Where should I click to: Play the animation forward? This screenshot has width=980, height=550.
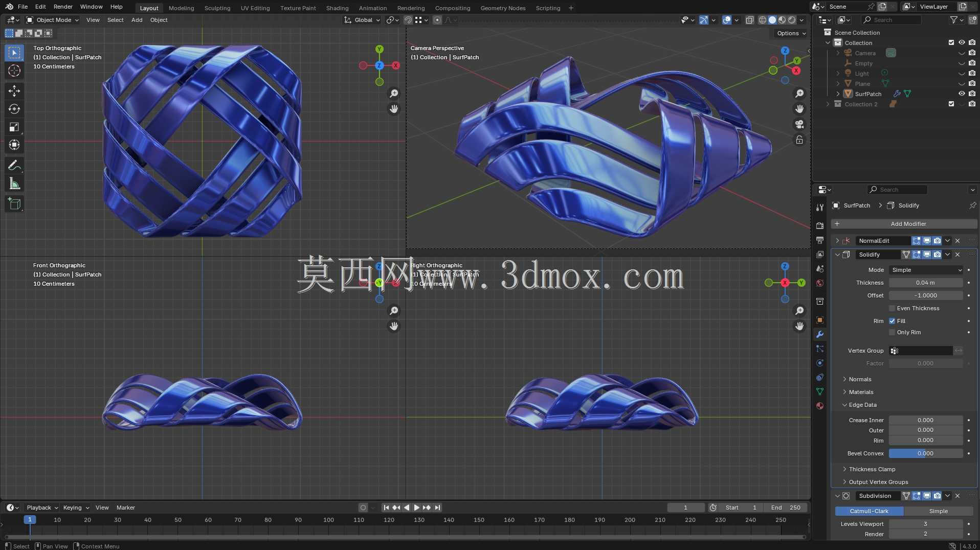[416, 508]
